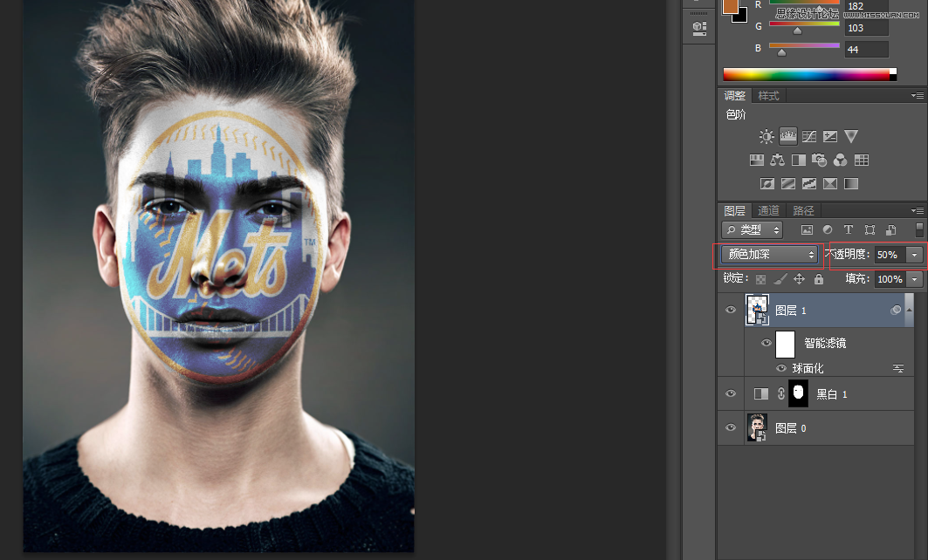The width and height of the screenshot is (928, 560).
Task: Add a Hue/Saturation adjustment
Action: click(756, 160)
